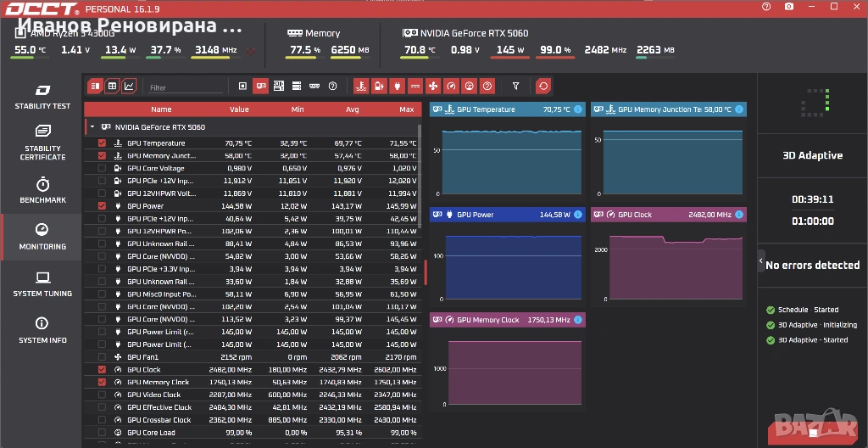
Task: Select the GPU device filter icon
Action: (x=261, y=86)
